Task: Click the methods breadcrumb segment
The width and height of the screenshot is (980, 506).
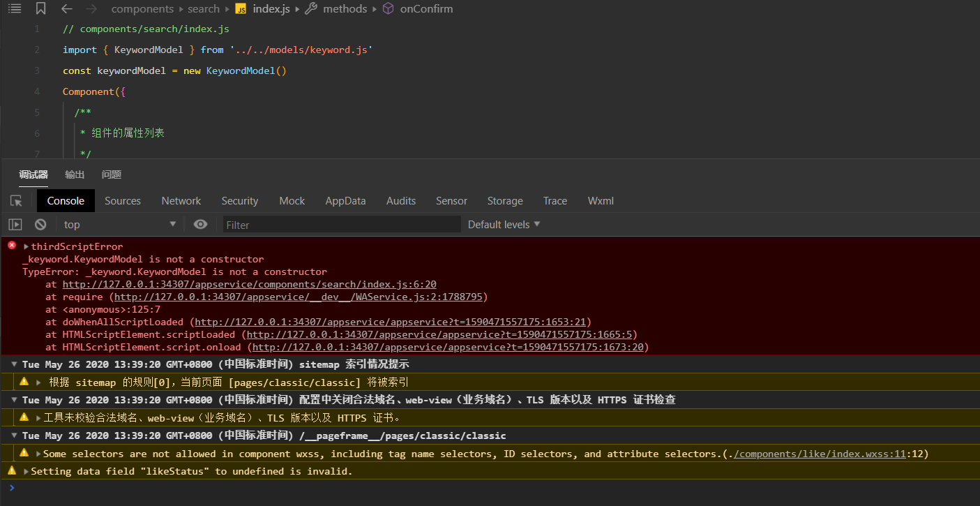Action: (x=345, y=9)
